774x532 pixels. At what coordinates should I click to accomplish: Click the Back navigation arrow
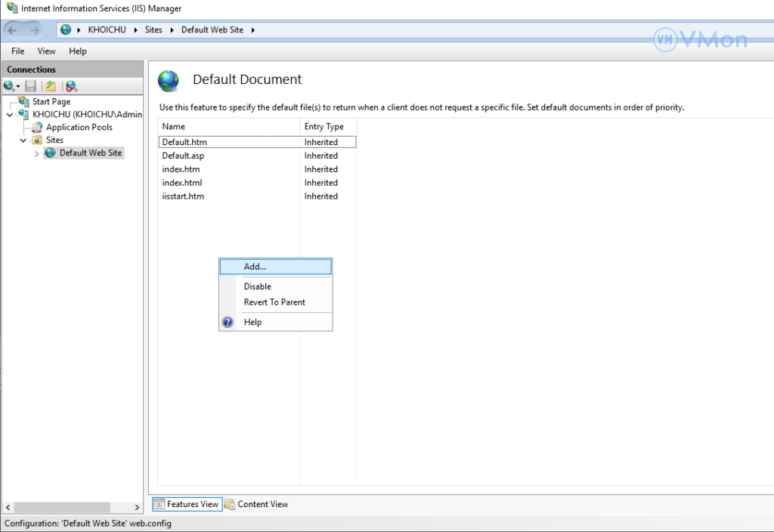(x=13, y=30)
